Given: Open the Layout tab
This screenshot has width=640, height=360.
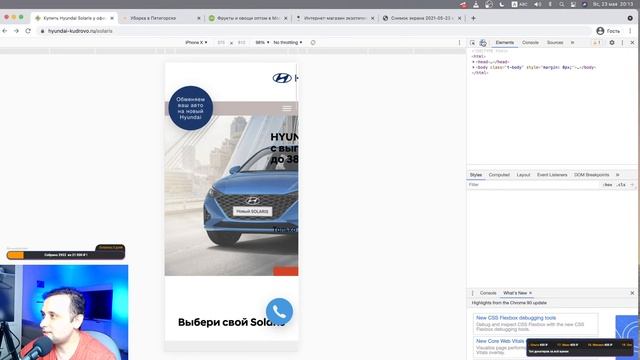Looking at the screenshot, I should pos(523,175).
